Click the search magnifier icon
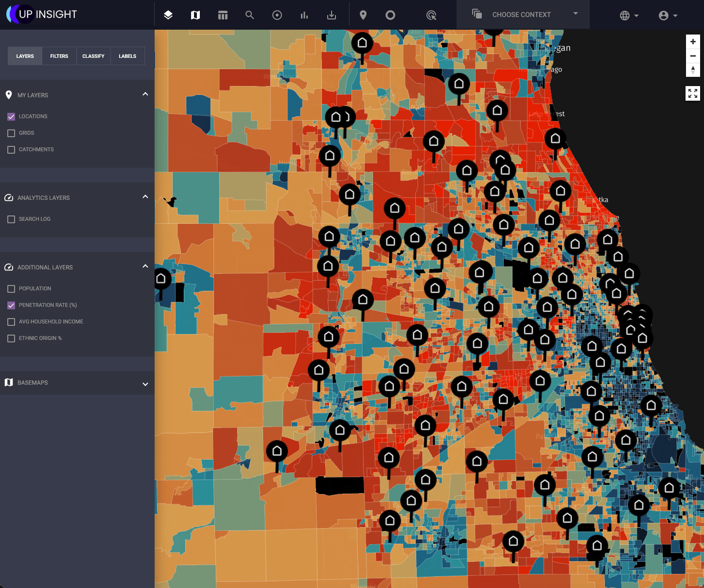704x588 pixels. coord(250,15)
